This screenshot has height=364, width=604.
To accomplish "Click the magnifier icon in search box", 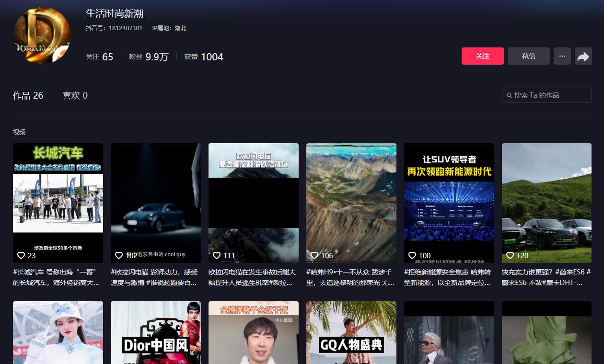I will point(509,95).
